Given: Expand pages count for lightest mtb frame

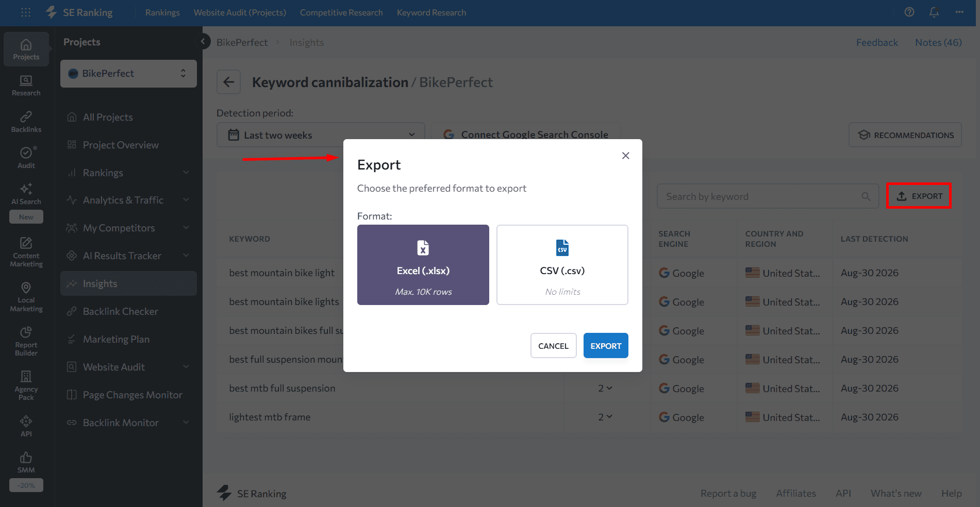Looking at the screenshot, I should [605, 417].
